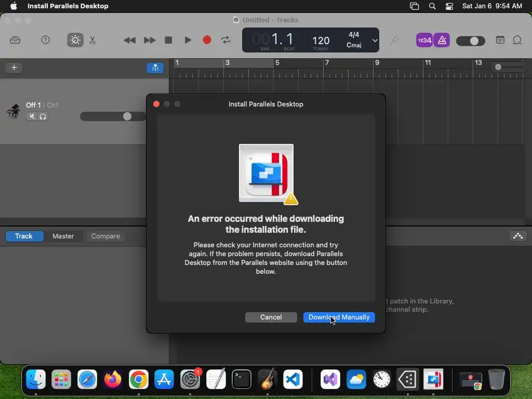Open the Stage Manager menu bar icon
The width and height of the screenshot is (532, 399).
click(414, 6)
